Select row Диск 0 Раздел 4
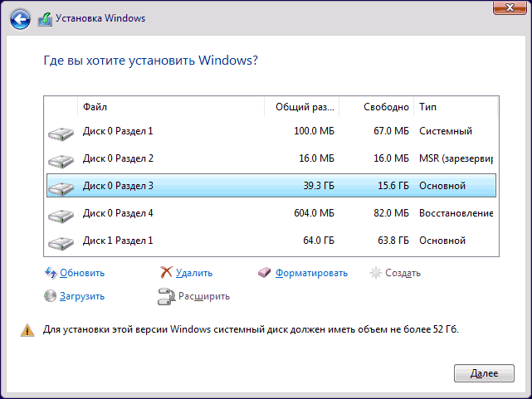 click(x=271, y=213)
